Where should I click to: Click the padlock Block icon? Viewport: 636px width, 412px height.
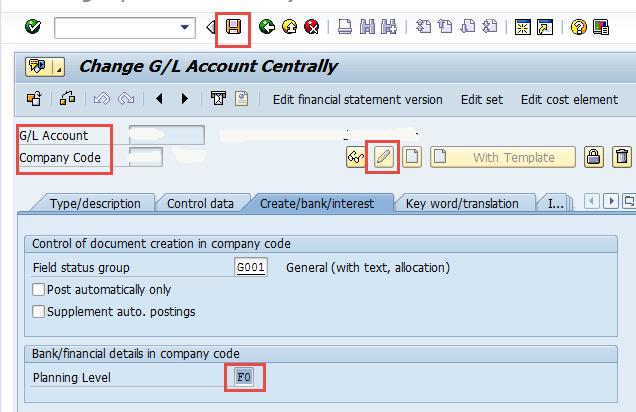point(594,157)
